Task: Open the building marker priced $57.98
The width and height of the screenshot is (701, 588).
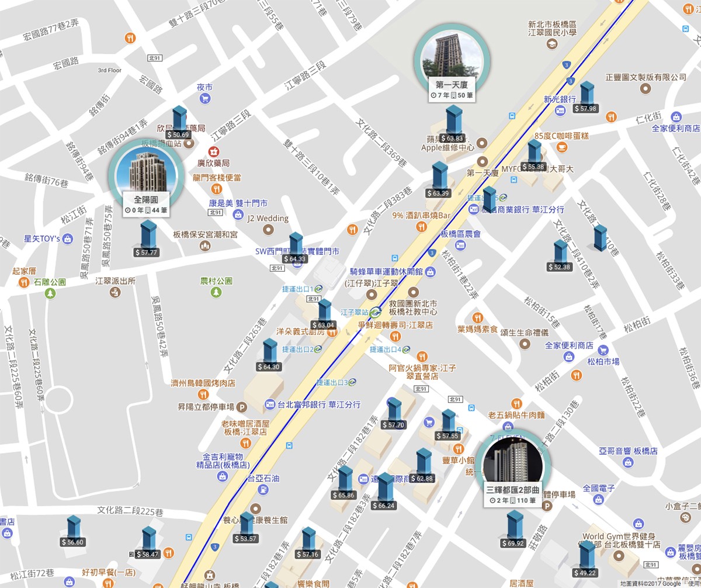Action: tap(586, 97)
